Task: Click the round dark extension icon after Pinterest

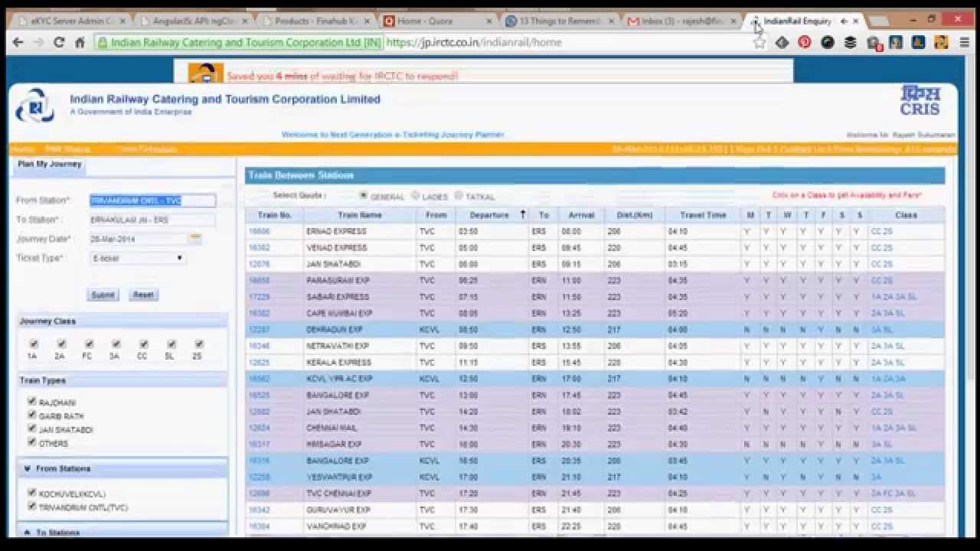Action: tap(827, 43)
